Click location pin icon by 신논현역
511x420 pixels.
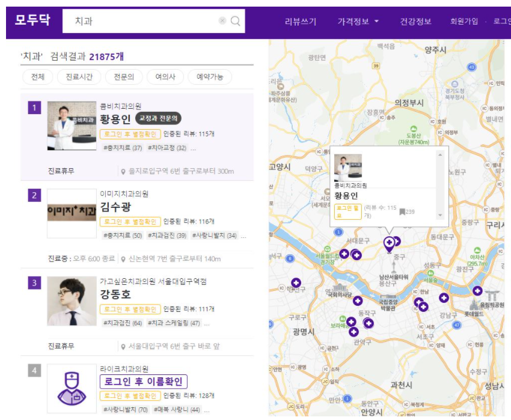[123, 260]
